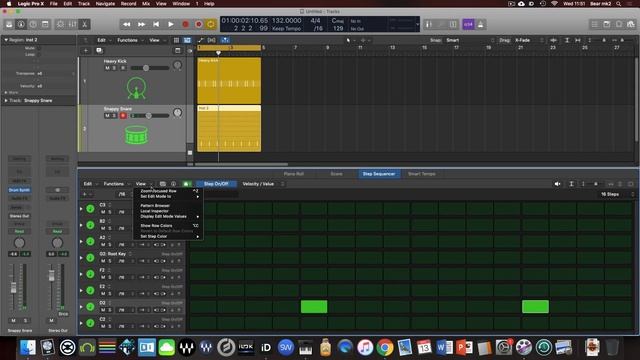Toggle the F2 row on/off button
Screen dimensions: 640x360
[90, 274]
